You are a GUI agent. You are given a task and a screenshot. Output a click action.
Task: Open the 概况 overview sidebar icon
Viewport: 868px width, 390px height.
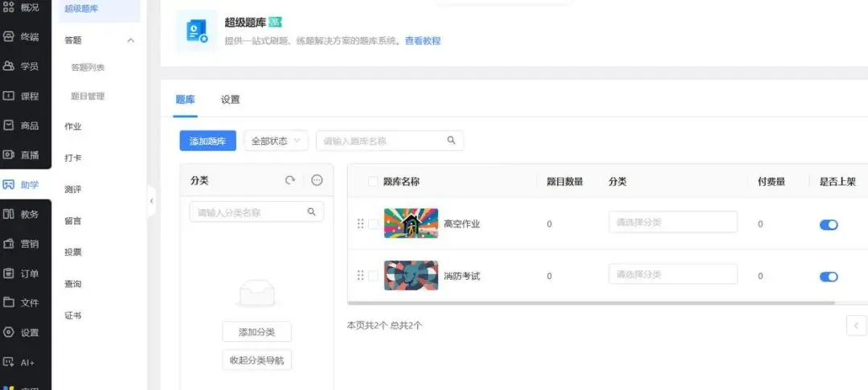8,7
